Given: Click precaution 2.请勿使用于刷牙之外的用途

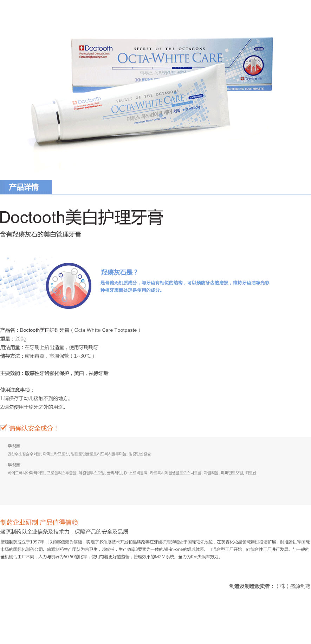Looking at the screenshot, I should (x=34, y=407).
